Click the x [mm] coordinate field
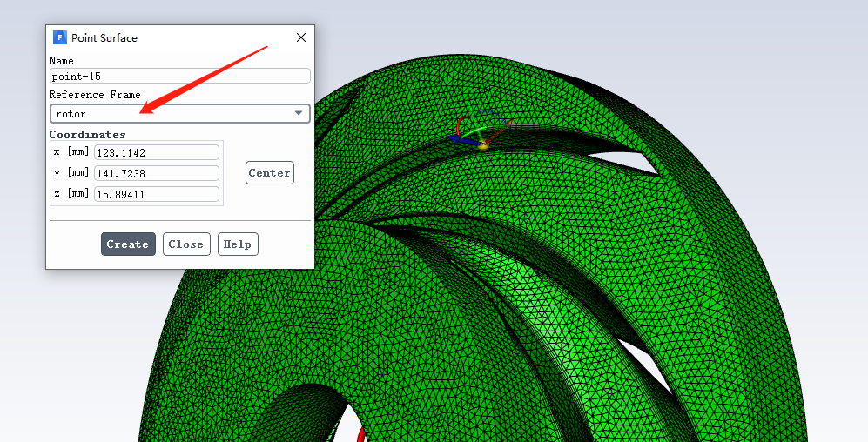This screenshot has height=442, width=868. (157, 152)
